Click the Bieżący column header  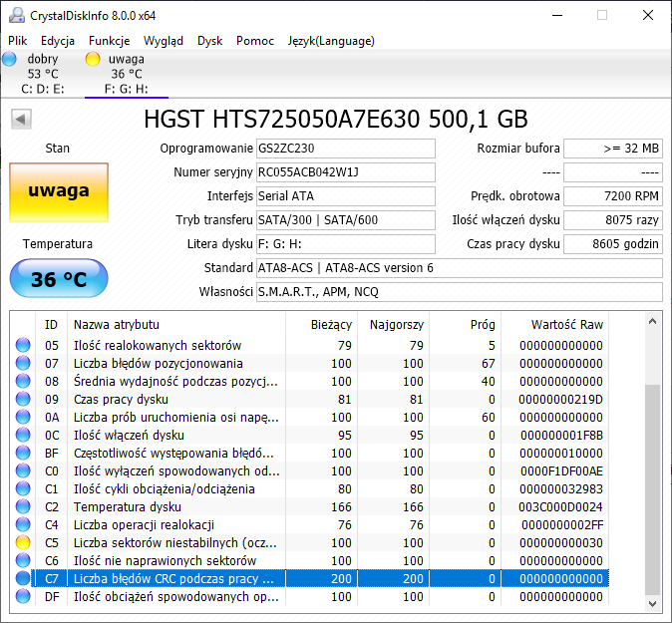point(321,325)
